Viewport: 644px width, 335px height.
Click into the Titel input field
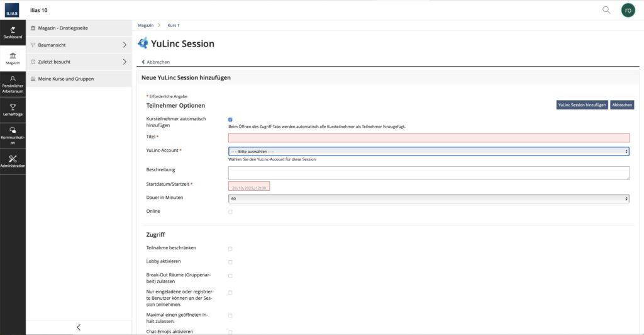click(428, 137)
